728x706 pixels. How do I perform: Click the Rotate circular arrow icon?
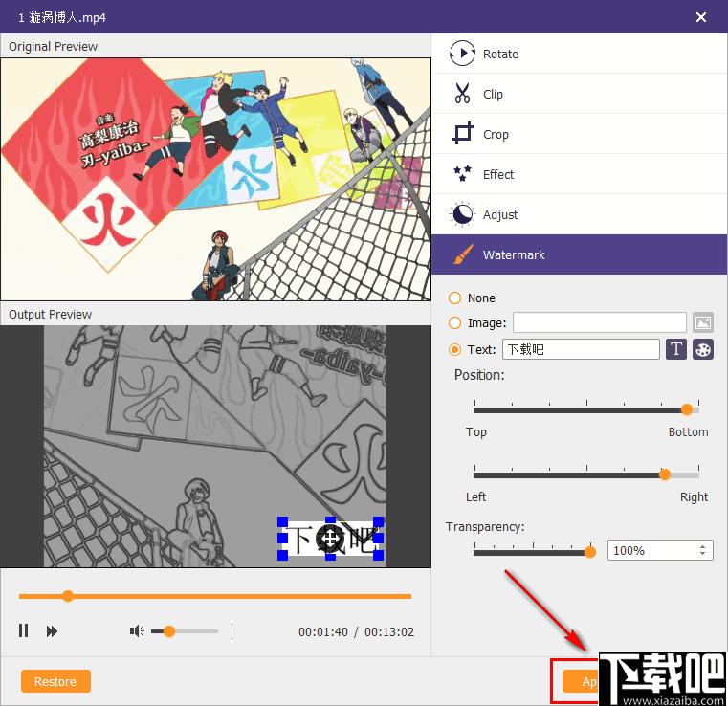(x=462, y=54)
